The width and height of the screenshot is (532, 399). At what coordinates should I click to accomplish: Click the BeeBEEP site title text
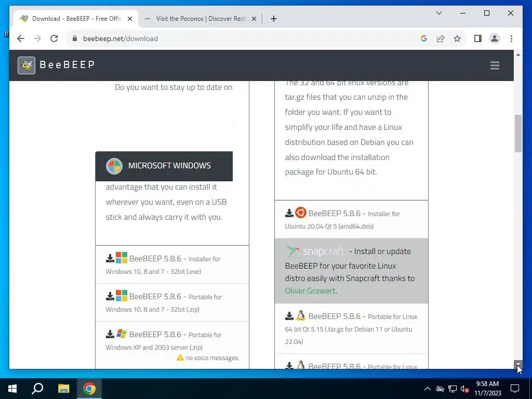click(x=67, y=64)
